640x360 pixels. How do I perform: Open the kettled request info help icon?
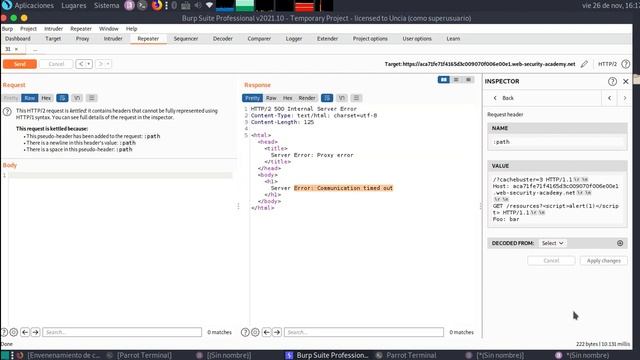coord(7,111)
